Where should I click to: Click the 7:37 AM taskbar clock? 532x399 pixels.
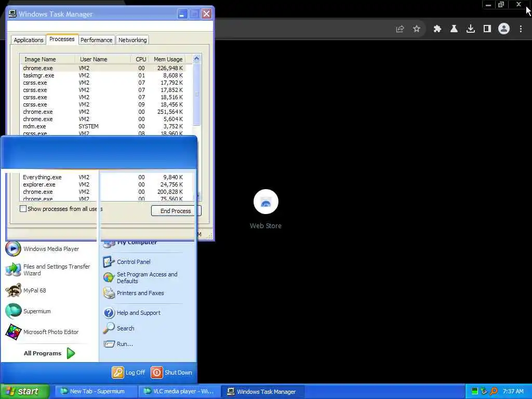513,391
